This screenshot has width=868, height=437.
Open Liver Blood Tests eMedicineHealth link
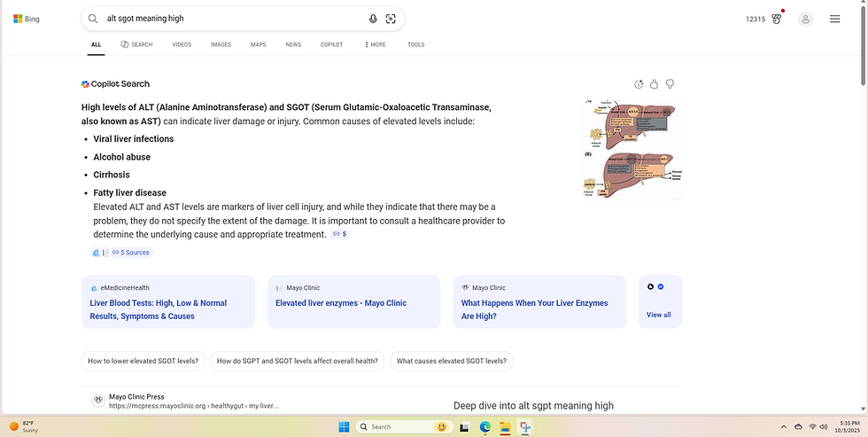159,309
